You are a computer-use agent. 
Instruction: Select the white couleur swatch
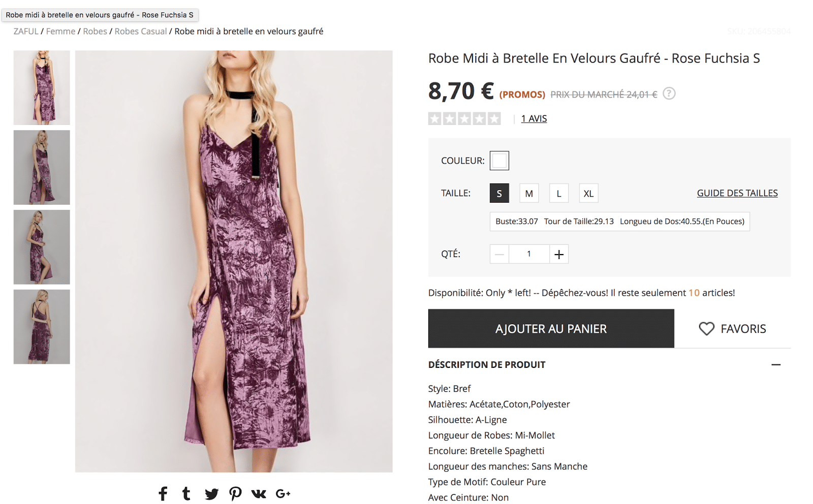click(x=499, y=161)
